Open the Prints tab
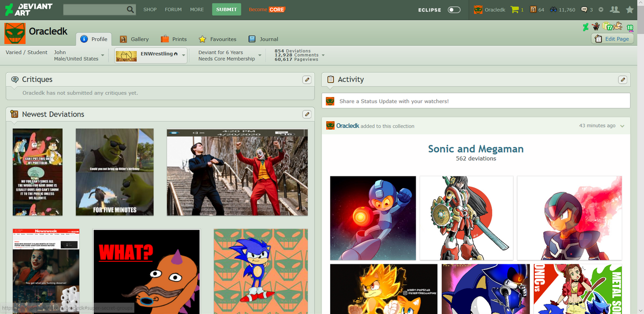 tap(174, 39)
